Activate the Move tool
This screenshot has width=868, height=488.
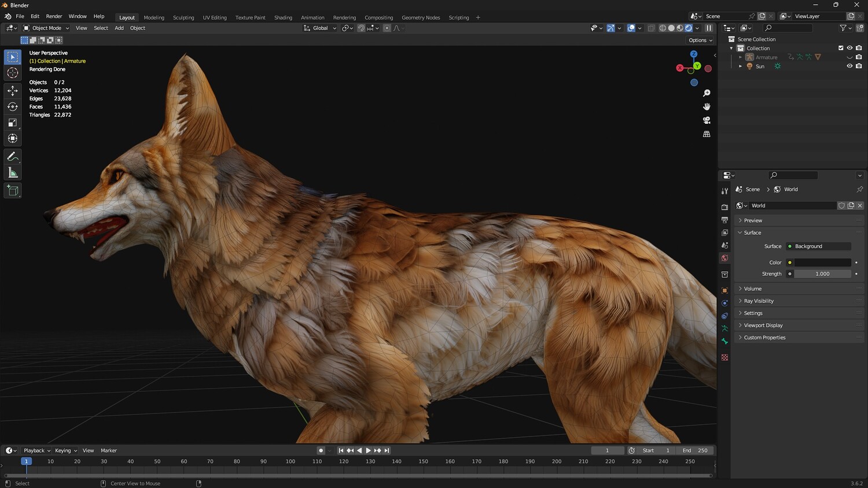(13, 90)
